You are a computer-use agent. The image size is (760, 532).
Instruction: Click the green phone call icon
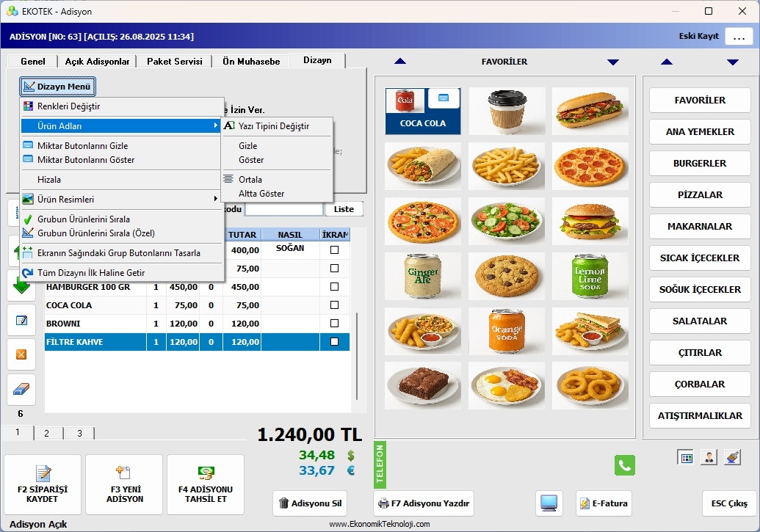click(x=624, y=465)
